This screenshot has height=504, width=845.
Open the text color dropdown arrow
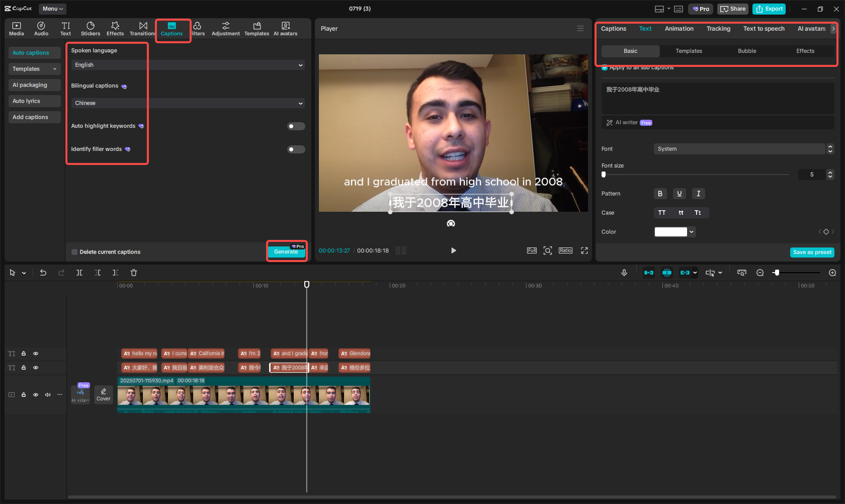click(692, 232)
